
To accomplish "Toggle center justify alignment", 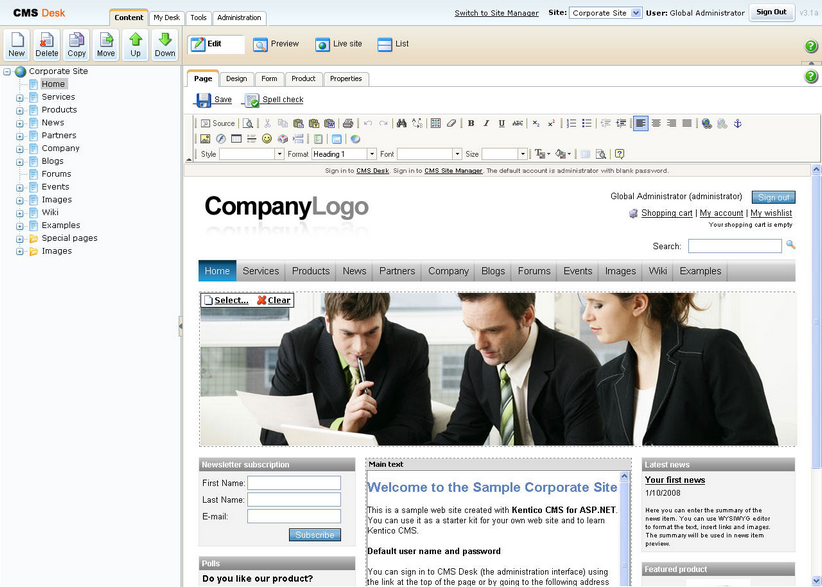I will [x=656, y=123].
